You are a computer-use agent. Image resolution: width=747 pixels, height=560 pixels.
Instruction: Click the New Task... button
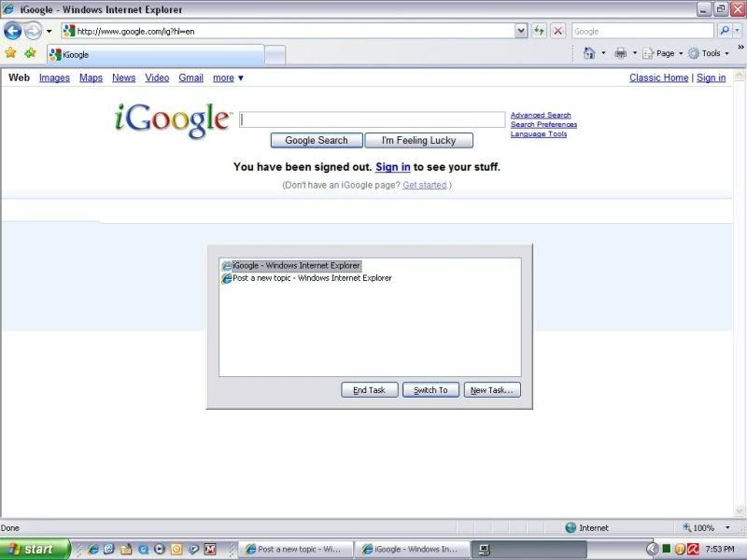(x=492, y=390)
